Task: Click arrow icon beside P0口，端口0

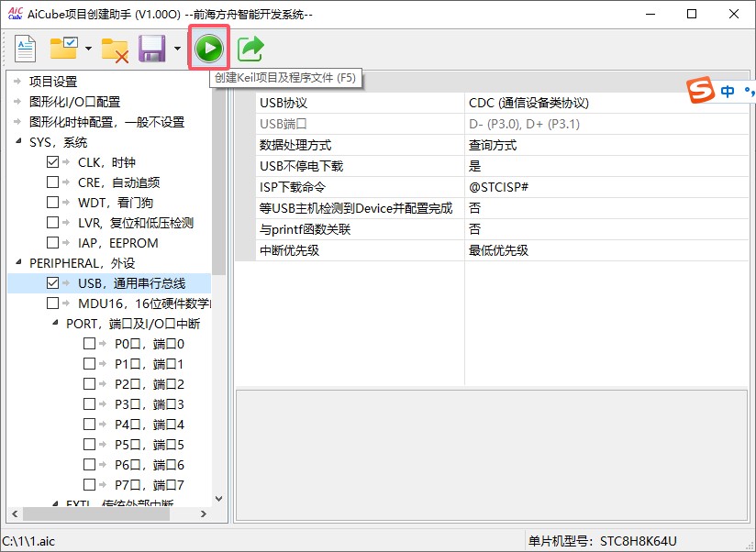Action: point(103,344)
